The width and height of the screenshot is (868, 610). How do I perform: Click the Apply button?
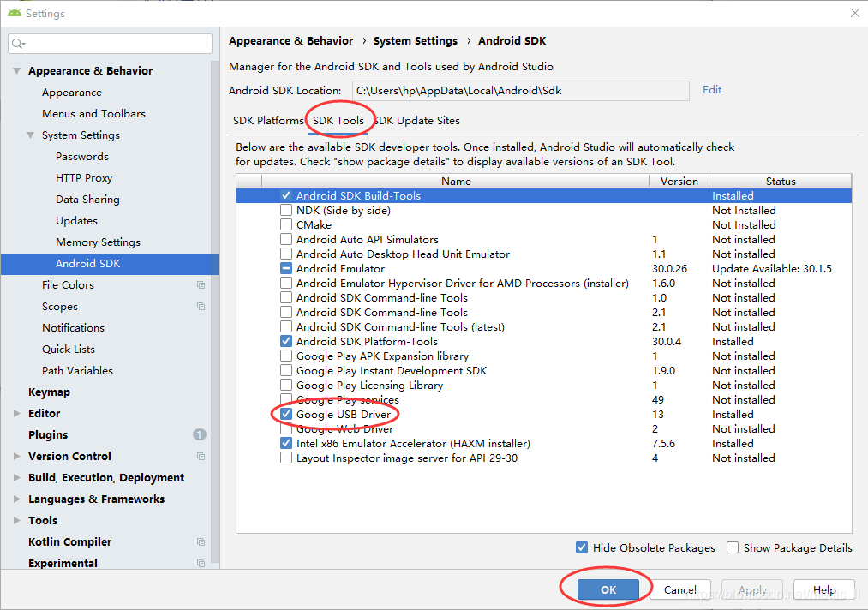752,589
